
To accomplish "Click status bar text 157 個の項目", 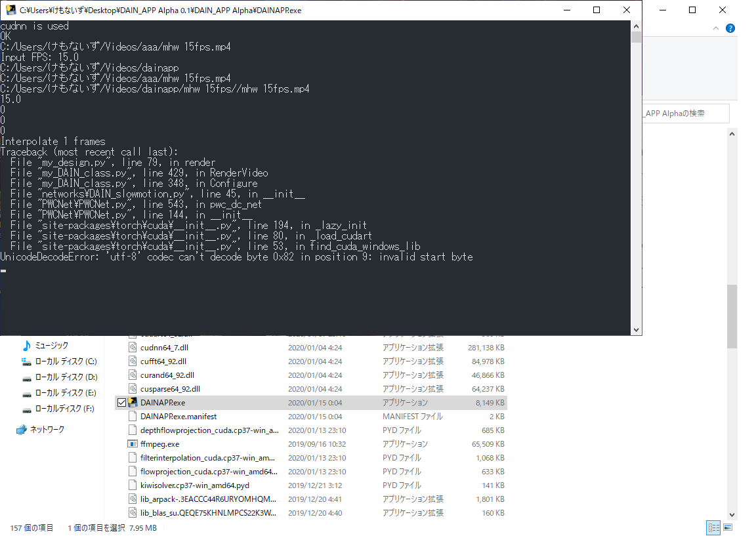I will [x=31, y=528].
